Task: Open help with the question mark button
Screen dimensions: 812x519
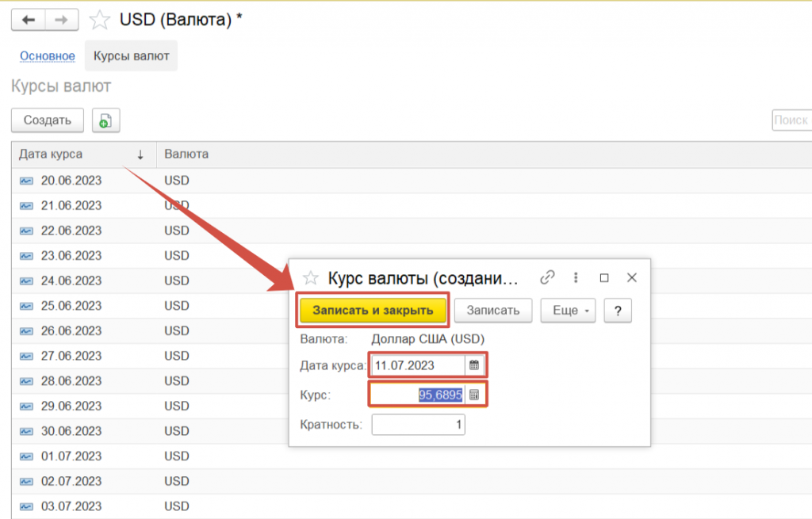Action: 618,311
